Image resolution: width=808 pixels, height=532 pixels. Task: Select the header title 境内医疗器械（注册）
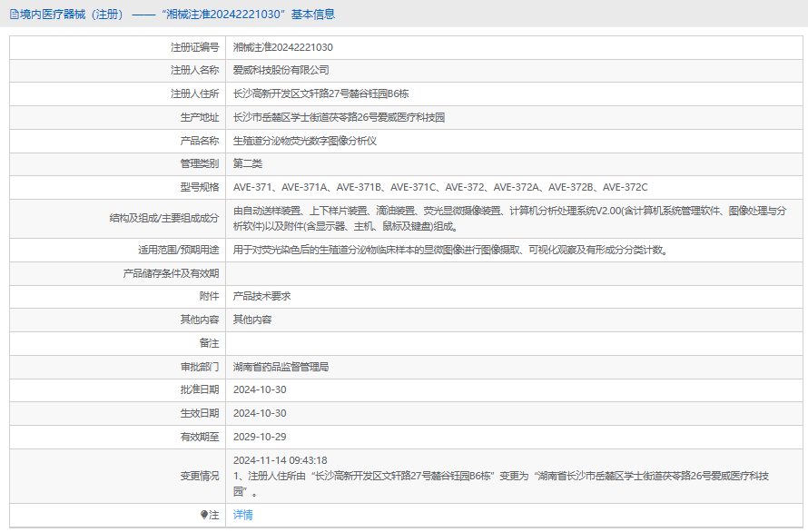tap(72, 15)
